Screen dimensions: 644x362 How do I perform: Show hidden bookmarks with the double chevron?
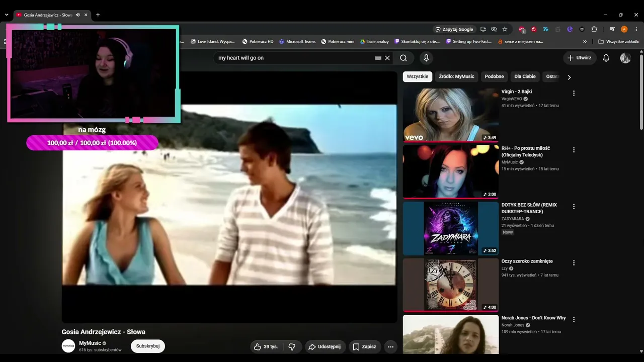point(585,42)
